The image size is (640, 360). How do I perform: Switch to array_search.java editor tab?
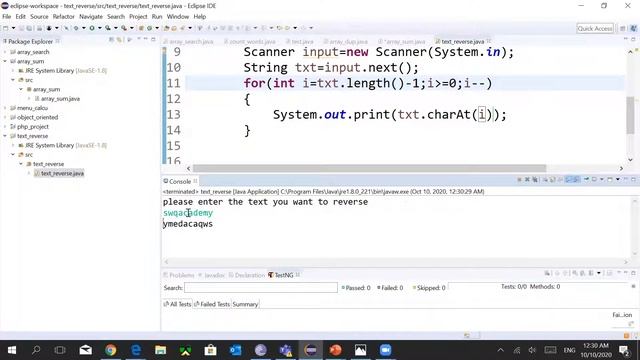[x=188, y=42]
